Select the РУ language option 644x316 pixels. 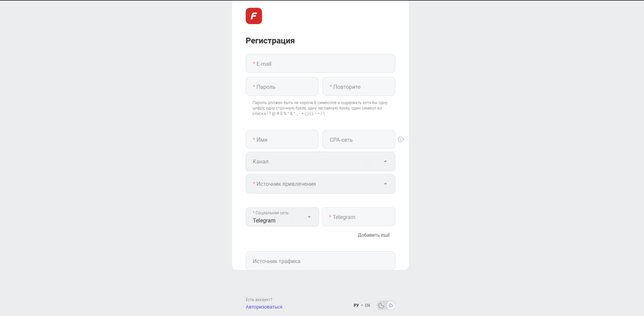click(x=356, y=305)
